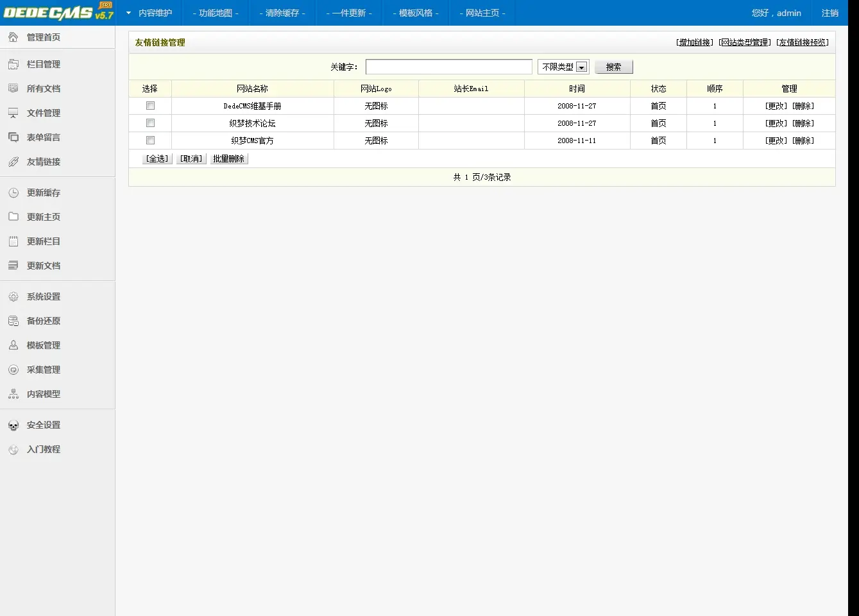Click the 备份还原 database icon
This screenshot has height=616, width=859.
(13, 321)
